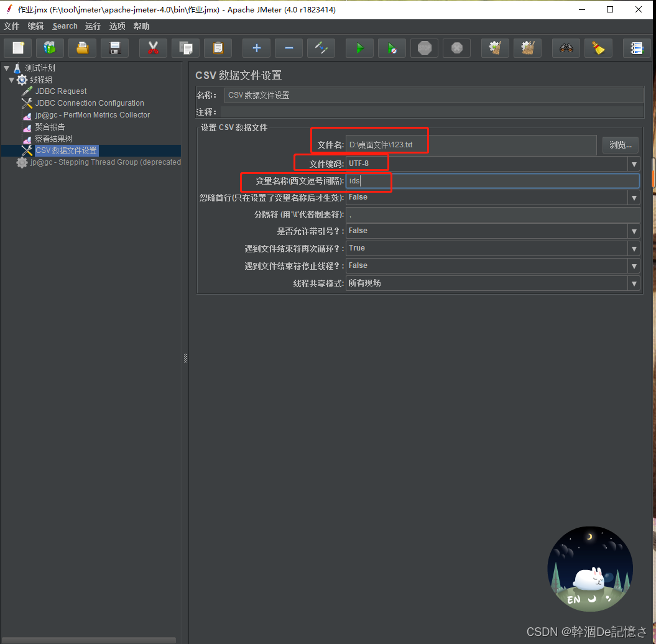This screenshot has height=644, width=656.
Task: Start the test with green play icon
Action: (x=359, y=48)
